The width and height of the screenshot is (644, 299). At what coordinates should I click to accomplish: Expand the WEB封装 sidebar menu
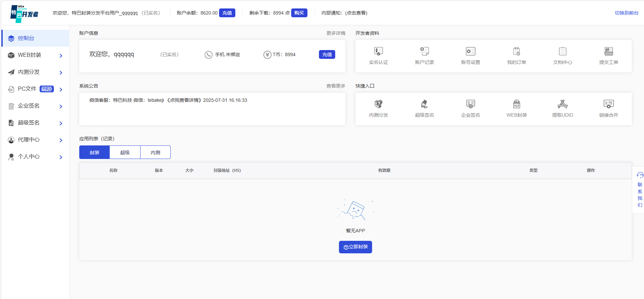35,55
